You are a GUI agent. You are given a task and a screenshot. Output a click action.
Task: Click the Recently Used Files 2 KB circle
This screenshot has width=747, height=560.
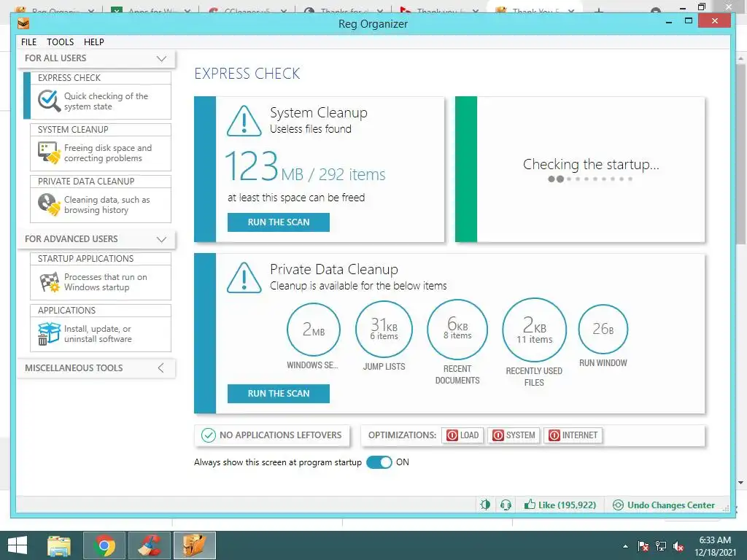tap(535, 330)
